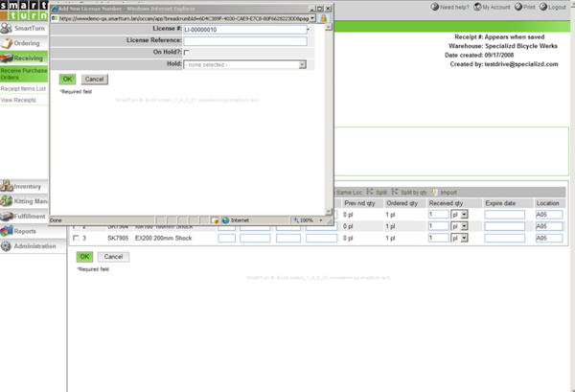Click the Location column header

(x=547, y=203)
